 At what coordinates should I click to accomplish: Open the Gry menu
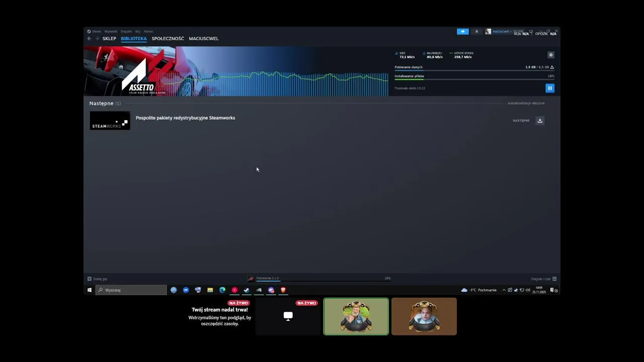tap(138, 31)
